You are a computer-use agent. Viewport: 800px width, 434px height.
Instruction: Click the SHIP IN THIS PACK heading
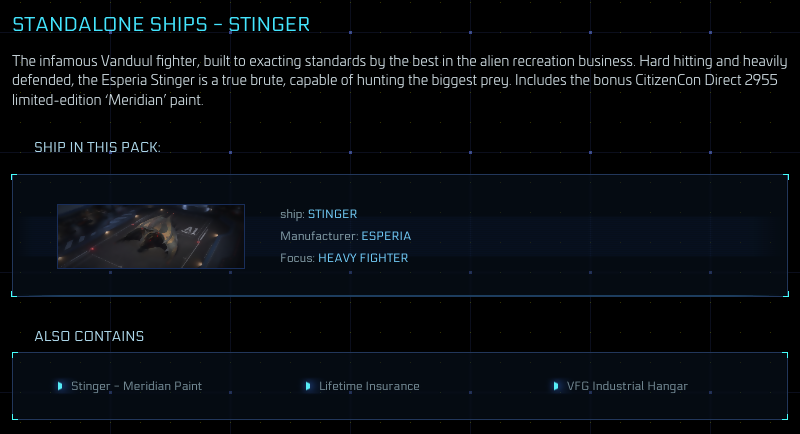click(x=97, y=147)
